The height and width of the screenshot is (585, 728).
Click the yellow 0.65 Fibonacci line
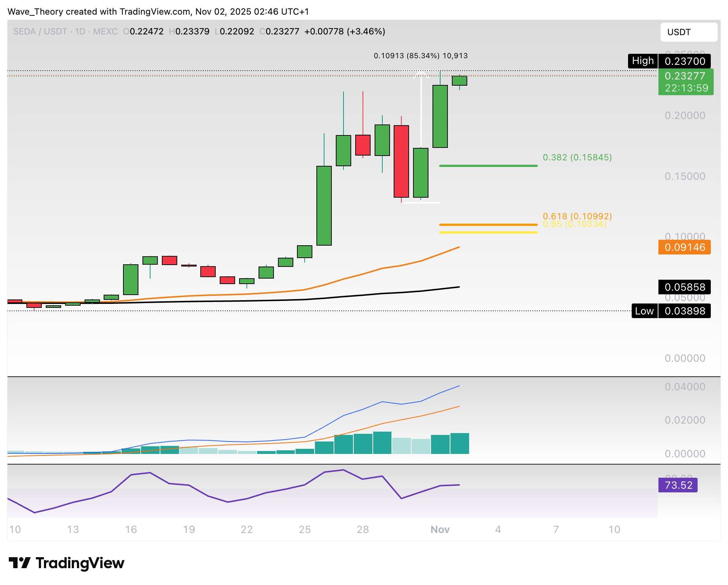point(488,232)
